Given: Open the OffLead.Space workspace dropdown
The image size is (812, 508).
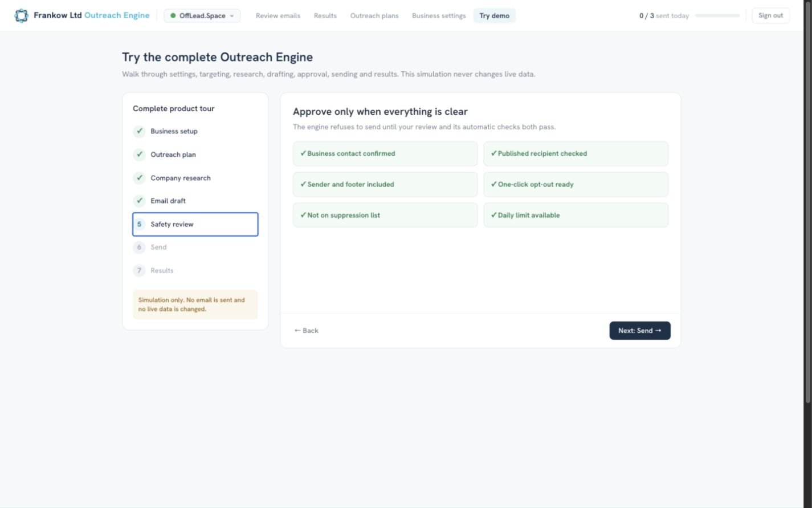Looking at the screenshot, I should pos(202,15).
